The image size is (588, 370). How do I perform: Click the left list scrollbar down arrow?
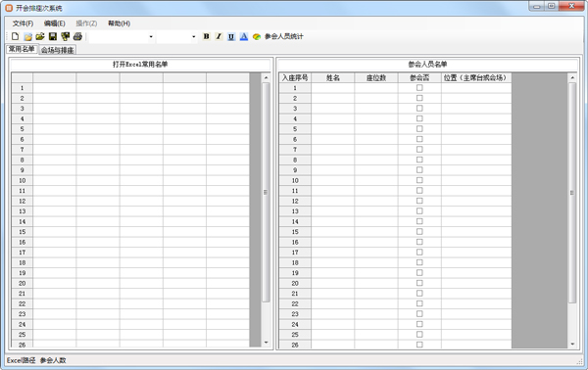(x=266, y=343)
